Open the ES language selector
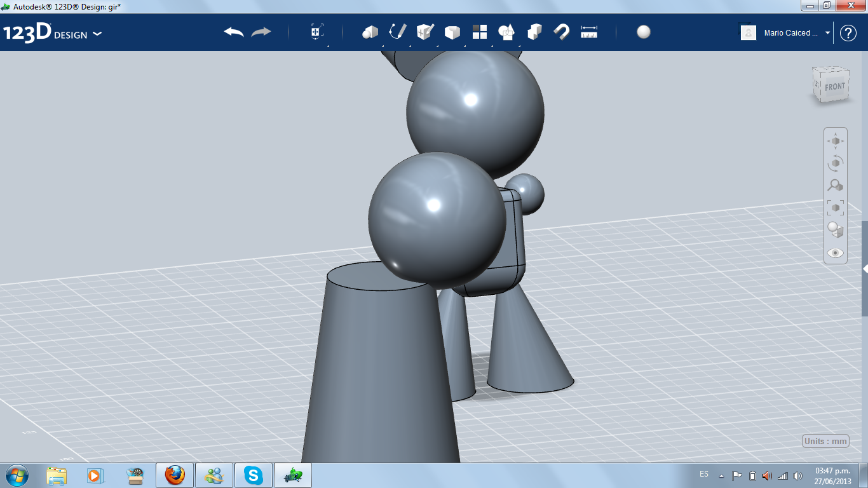Viewport: 868px width, 488px height. pyautogui.click(x=704, y=474)
